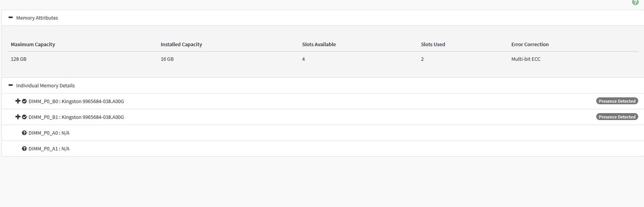Collapse the Memory Attributes section
The width and height of the screenshot is (644, 207).
point(10,18)
